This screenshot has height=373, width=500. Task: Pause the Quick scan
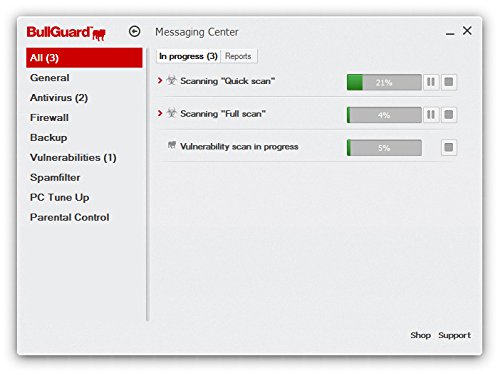coord(431,82)
